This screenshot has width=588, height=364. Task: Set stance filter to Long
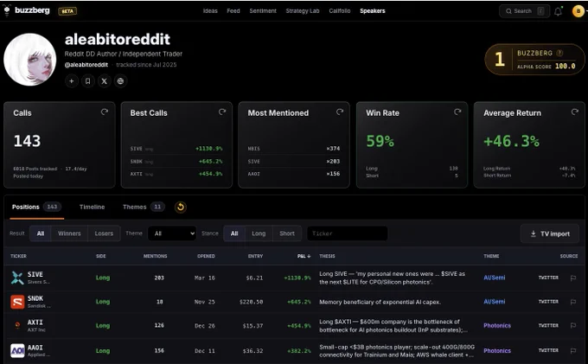(x=259, y=233)
